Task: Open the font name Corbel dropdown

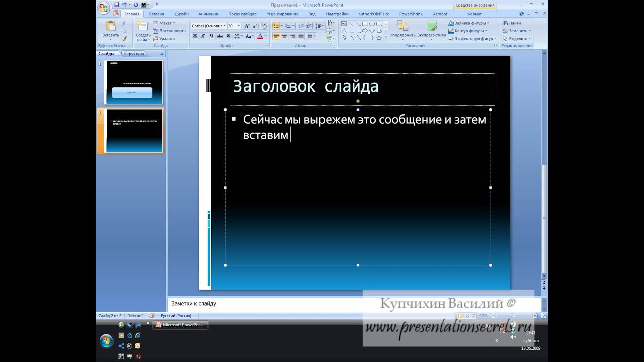Action: [x=224, y=26]
